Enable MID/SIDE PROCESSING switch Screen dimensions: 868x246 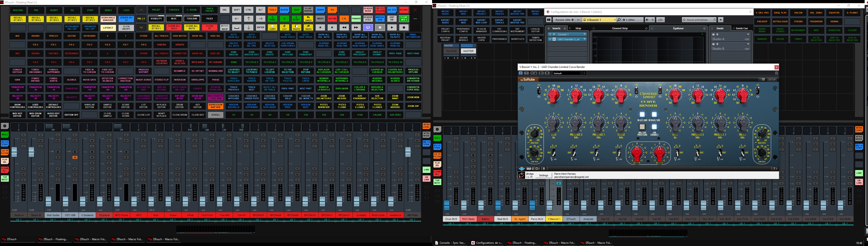tap(642, 127)
